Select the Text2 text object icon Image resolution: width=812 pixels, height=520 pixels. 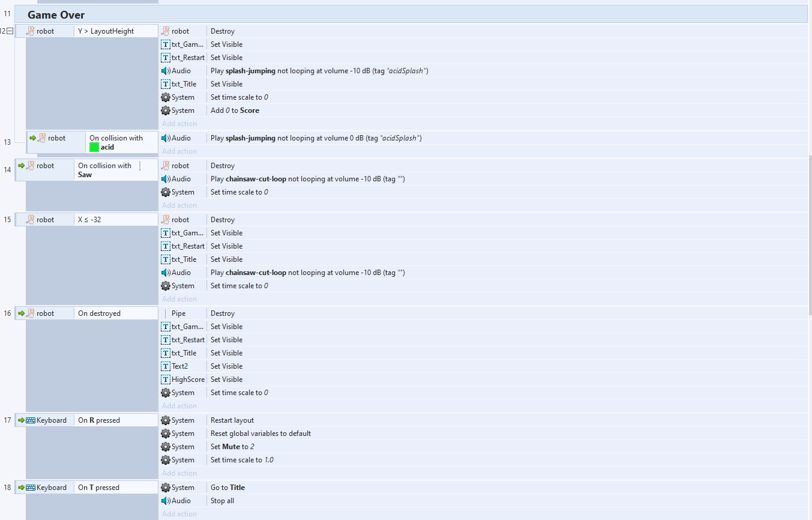[x=166, y=366]
